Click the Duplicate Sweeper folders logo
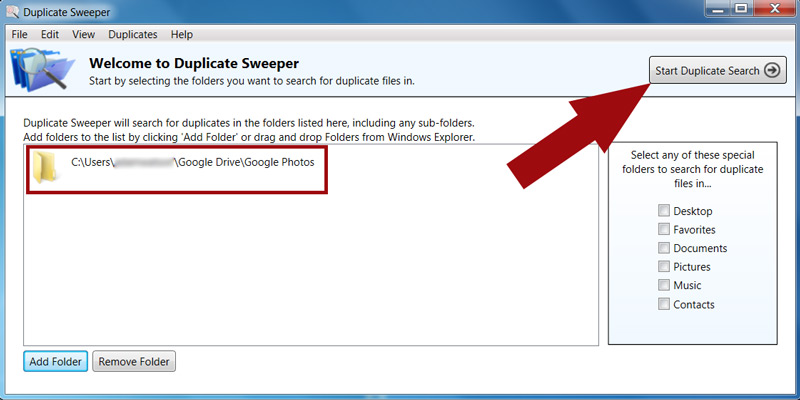 click(x=42, y=68)
